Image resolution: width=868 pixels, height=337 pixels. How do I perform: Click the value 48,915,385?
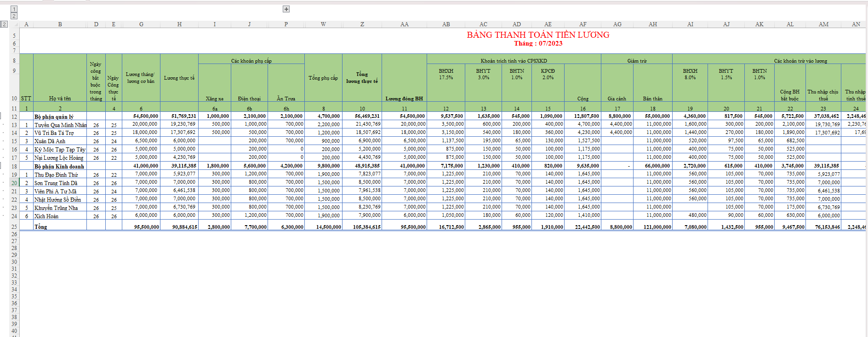pyautogui.click(x=367, y=166)
